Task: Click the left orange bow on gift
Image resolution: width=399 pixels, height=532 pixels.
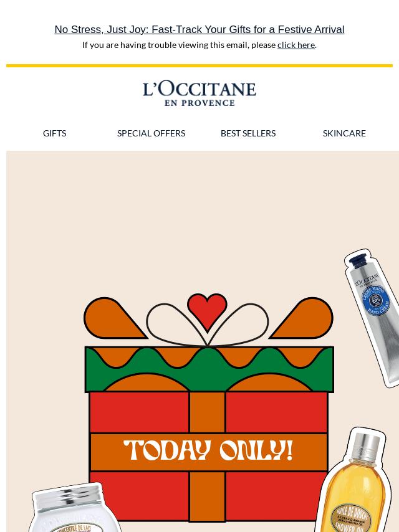Action: (x=114, y=318)
